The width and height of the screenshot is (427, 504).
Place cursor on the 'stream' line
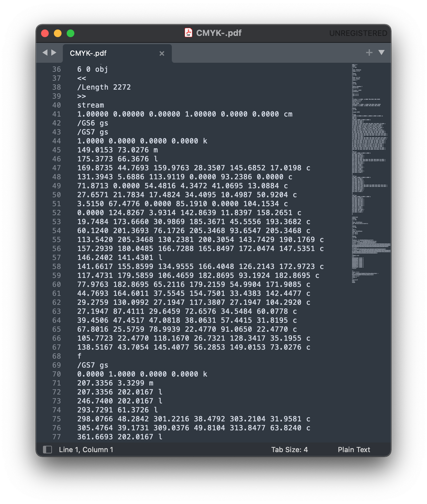point(90,105)
